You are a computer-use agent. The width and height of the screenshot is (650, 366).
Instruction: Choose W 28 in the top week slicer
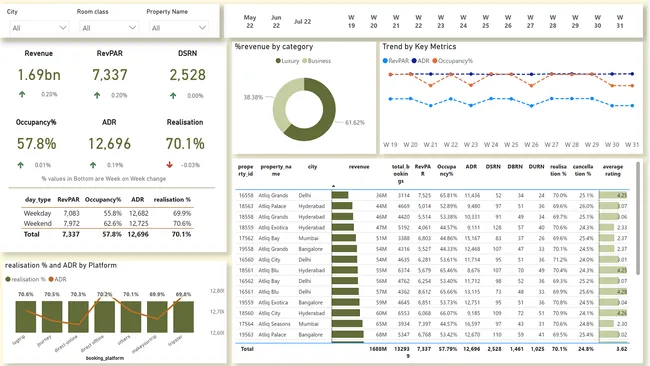coord(553,22)
